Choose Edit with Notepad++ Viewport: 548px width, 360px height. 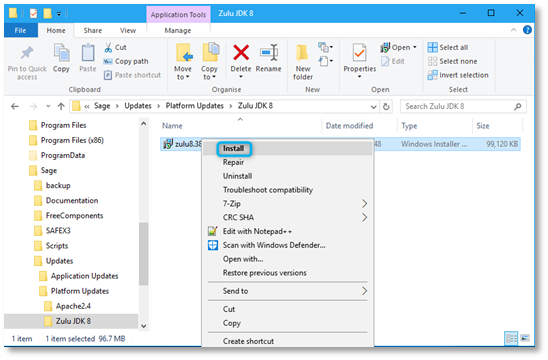[x=288, y=231]
